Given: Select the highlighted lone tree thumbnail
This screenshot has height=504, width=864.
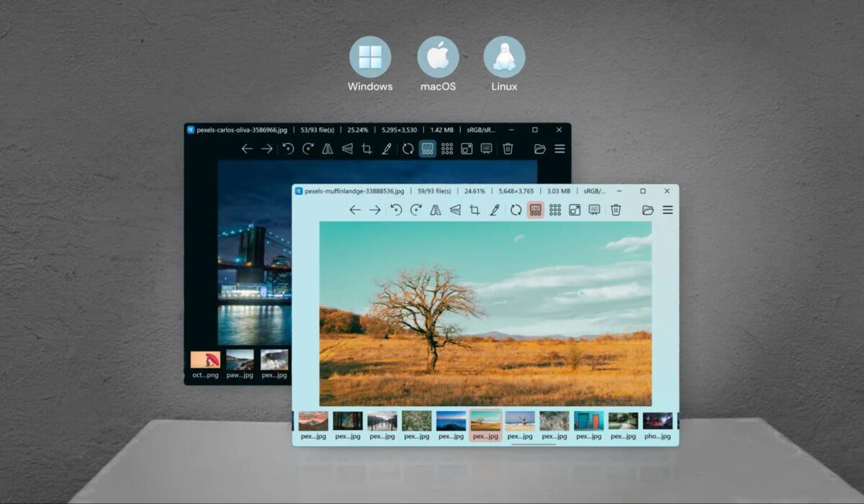Looking at the screenshot, I should (486, 426).
